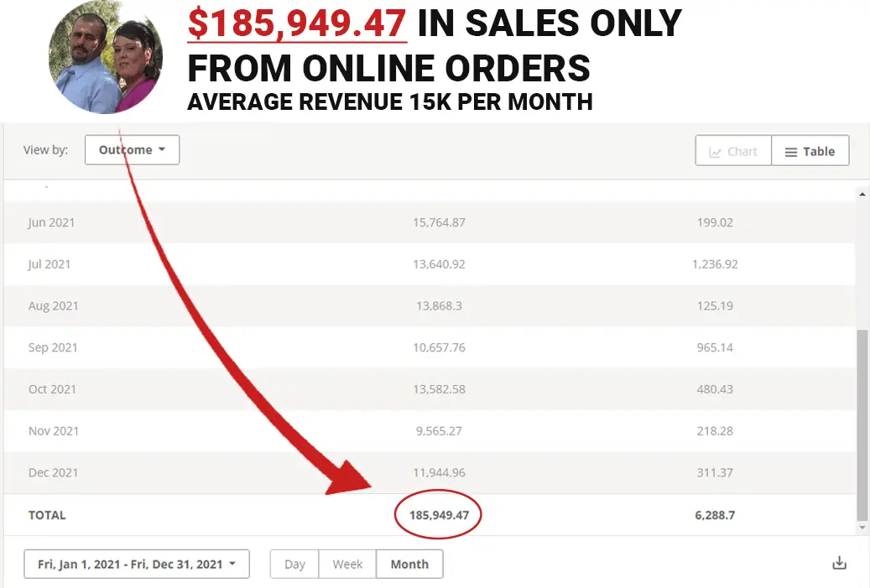The height and width of the screenshot is (588, 870).
Task: Switch to Table view
Action: 810,151
